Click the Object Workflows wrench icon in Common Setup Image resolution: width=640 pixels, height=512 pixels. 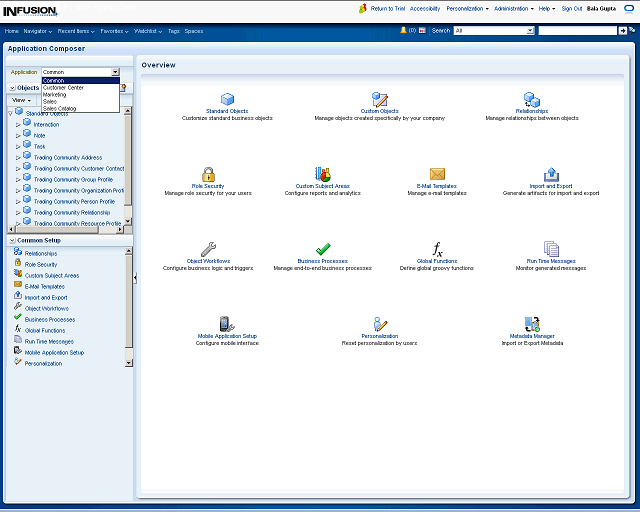point(18,306)
